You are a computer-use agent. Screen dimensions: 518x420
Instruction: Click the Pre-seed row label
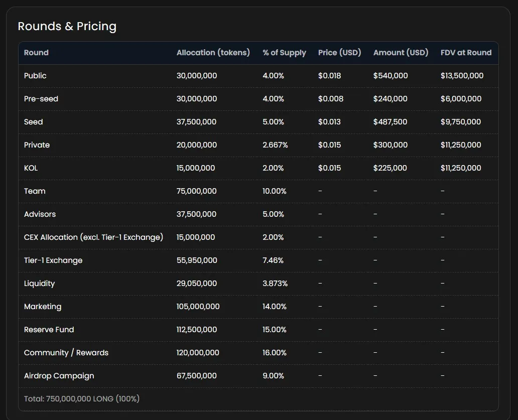tap(41, 99)
